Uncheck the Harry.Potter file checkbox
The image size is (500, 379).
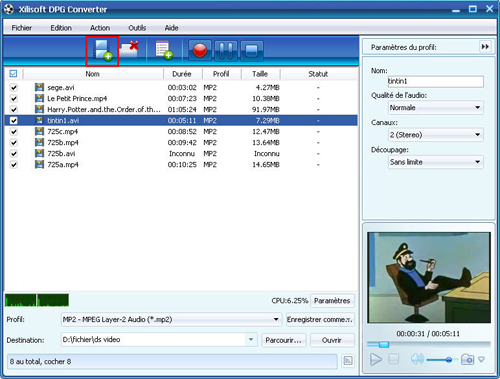click(14, 110)
